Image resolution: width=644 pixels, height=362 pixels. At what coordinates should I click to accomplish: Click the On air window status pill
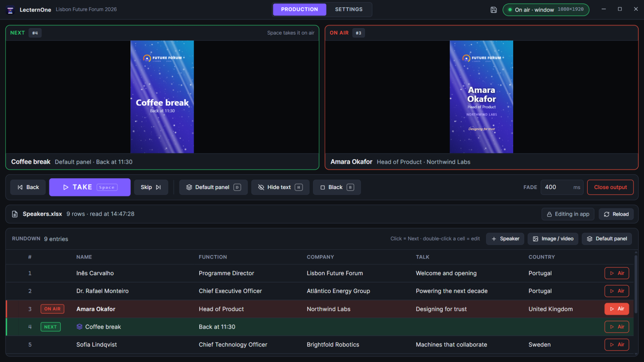click(546, 10)
